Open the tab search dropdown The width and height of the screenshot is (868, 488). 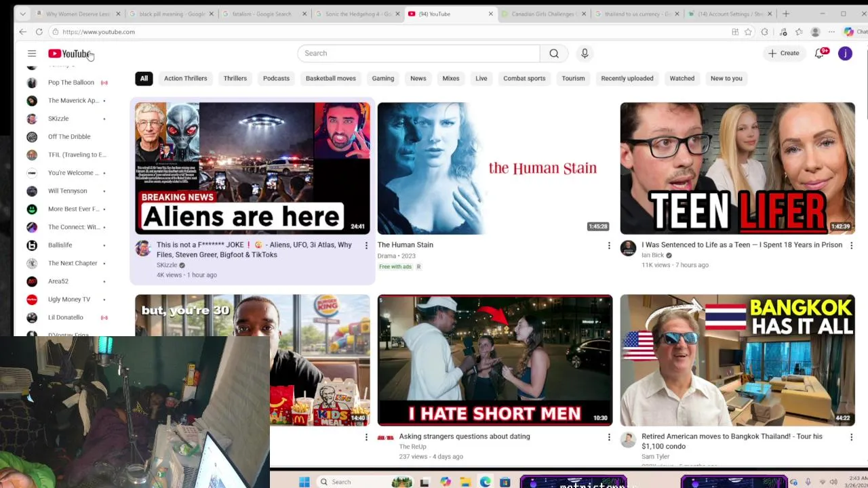click(22, 14)
